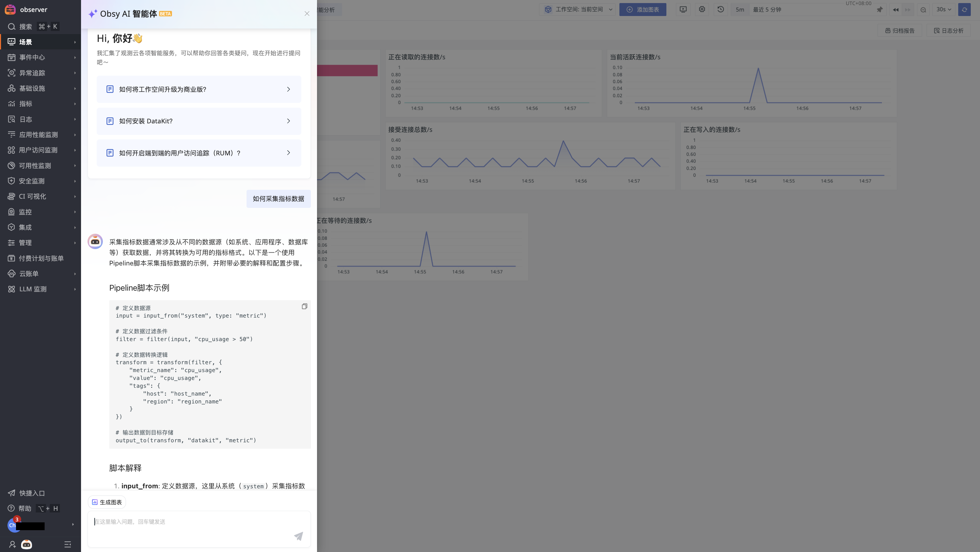Viewport: 980px width, 552px height.
Task: Click the history clock icon in toolbar
Action: pos(721,10)
